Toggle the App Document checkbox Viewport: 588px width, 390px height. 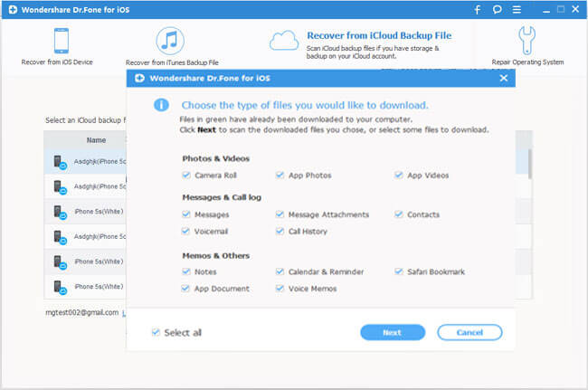pyautogui.click(x=186, y=289)
